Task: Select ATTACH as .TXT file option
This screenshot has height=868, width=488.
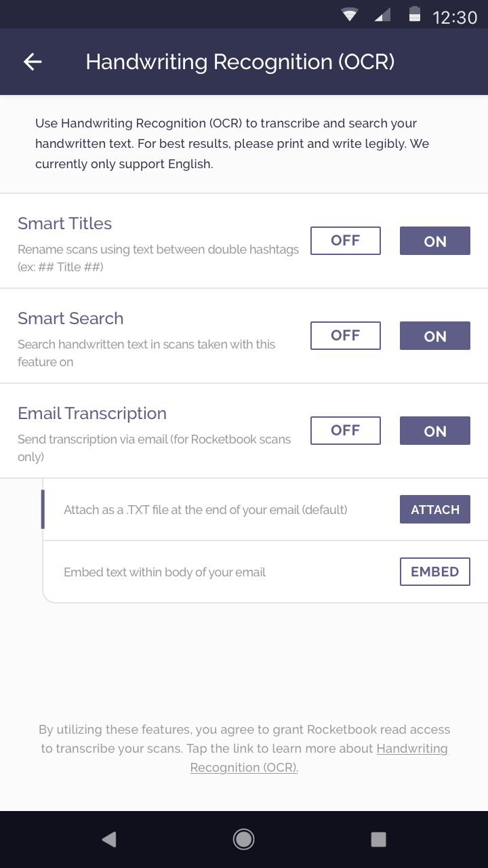Action: coord(435,509)
